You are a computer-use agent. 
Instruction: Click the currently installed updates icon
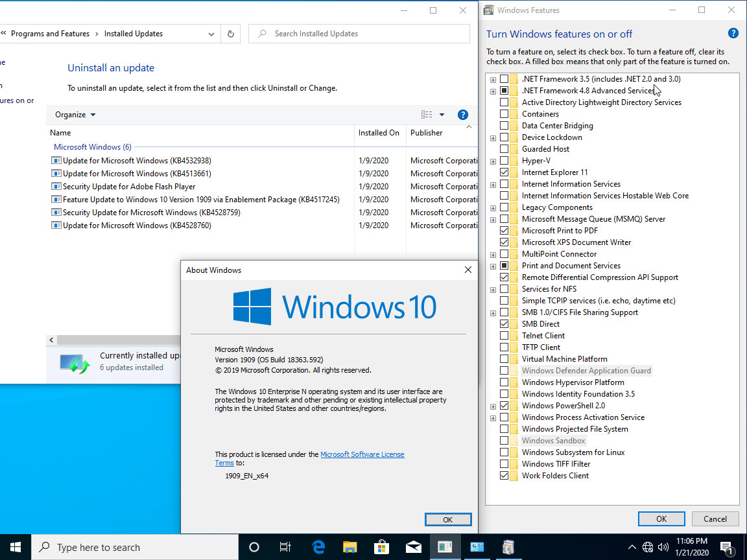(75, 363)
